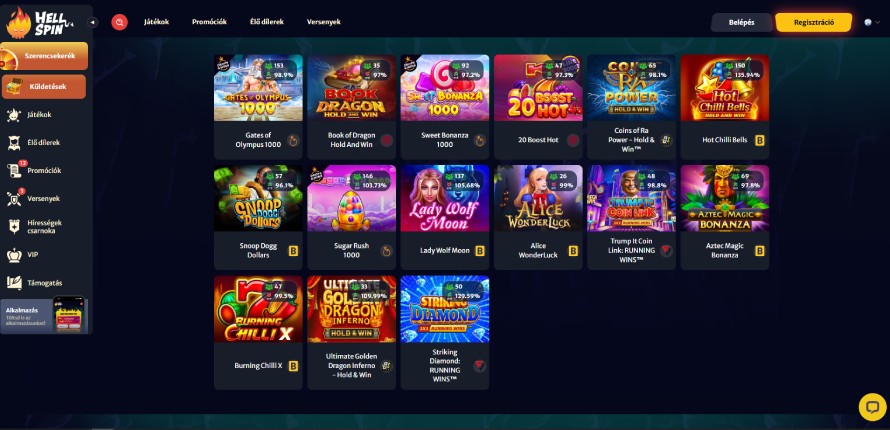This screenshot has width=890, height=430.
Task: Click the Belépés login button
Action: coord(741,22)
